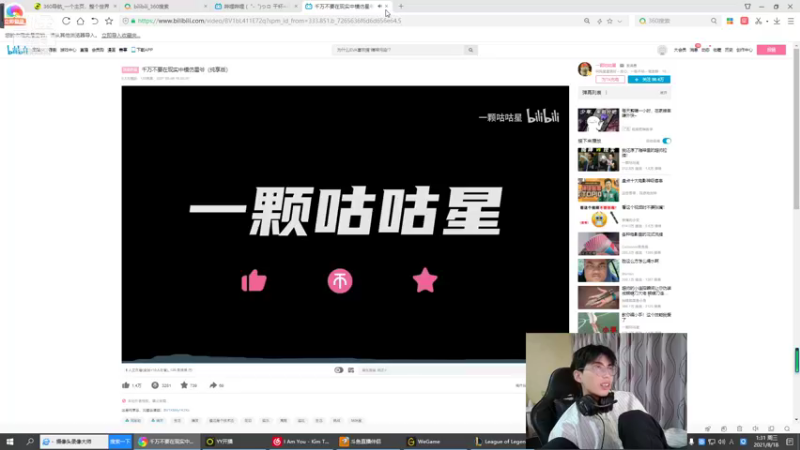Switch to the 360导航 tab
Screen dimensions: 800x450
(x=75, y=7)
